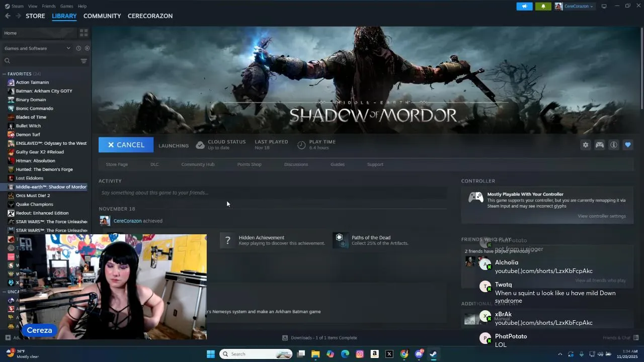
Task: Select Batman: Arkham City GOTY in library
Action: [x=44, y=91]
